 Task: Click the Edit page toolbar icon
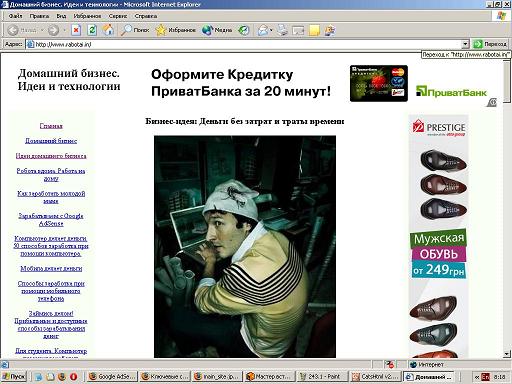[x=298, y=30]
